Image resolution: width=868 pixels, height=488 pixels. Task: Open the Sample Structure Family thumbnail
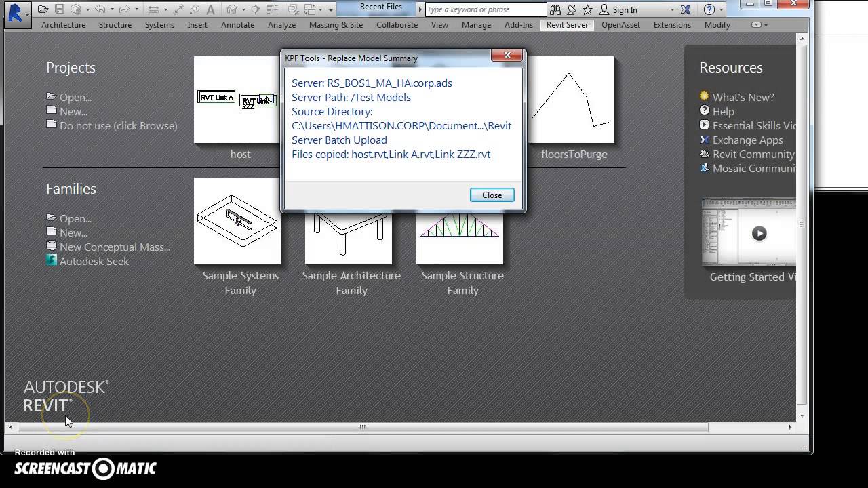point(460,237)
